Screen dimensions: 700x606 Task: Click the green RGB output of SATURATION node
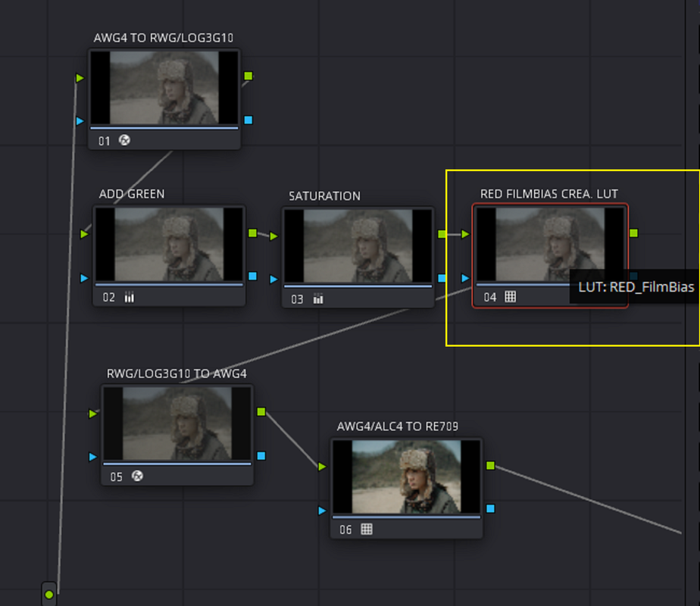442,234
